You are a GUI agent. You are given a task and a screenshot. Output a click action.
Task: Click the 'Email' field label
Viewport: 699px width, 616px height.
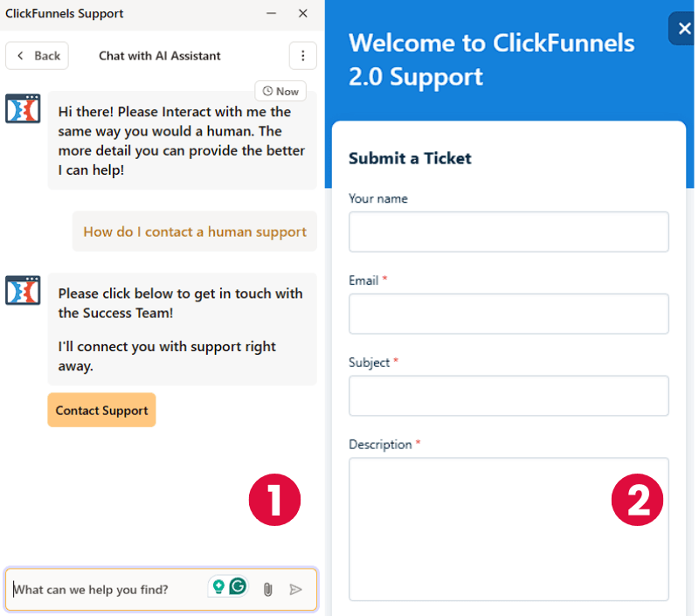pos(363,280)
